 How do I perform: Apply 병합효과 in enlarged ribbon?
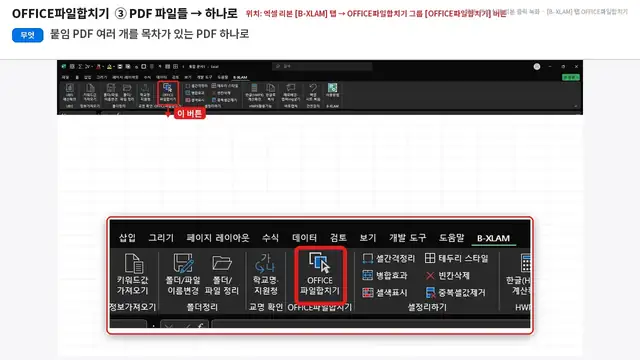coord(385,276)
